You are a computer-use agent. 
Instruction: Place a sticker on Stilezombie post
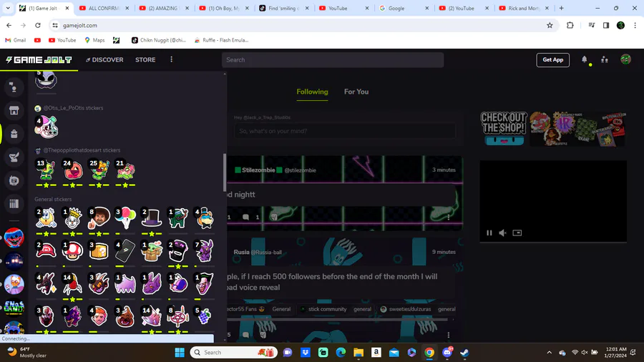pos(274,217)
